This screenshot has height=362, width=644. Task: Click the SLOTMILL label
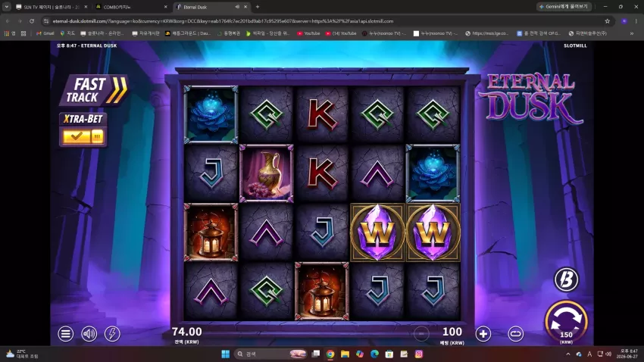coord(575,45)
